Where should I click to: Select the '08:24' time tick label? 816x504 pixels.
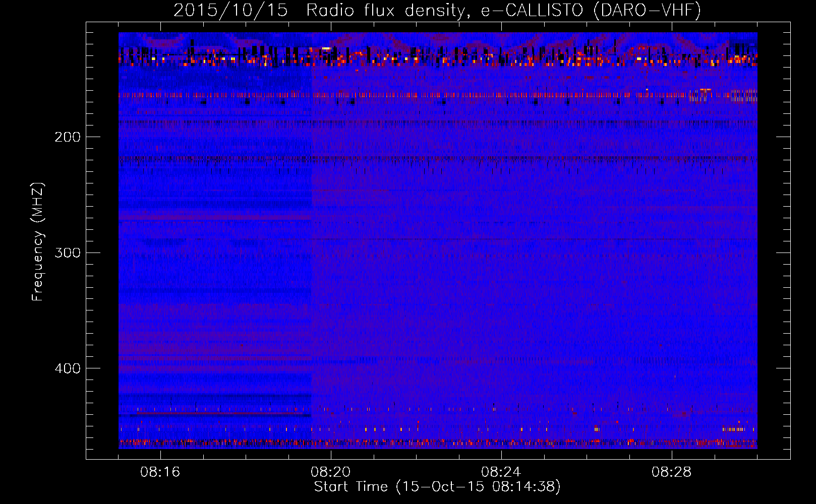point(501,472)
